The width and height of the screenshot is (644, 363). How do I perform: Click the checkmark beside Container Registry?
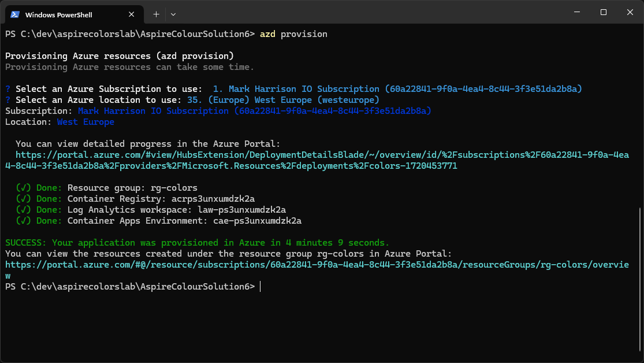point(24,199)
